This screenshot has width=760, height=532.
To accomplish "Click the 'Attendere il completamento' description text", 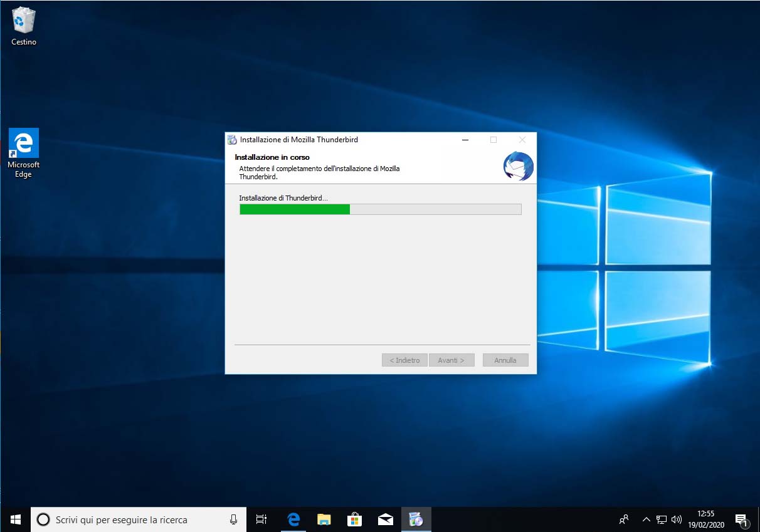I will click(319, 172).
